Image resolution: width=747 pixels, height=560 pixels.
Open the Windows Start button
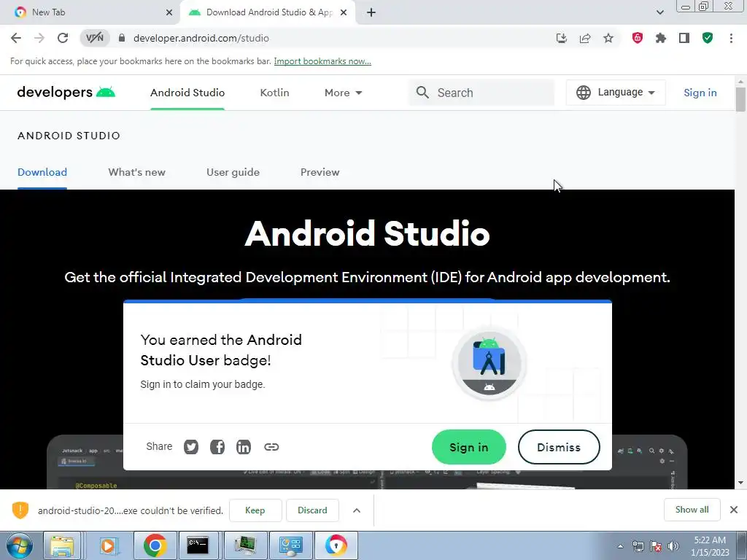click(x=20, y=545)
